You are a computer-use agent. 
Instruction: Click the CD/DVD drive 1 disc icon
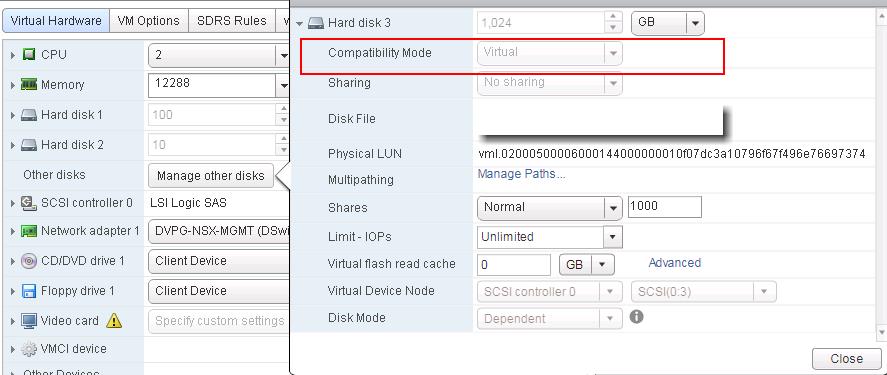click(x=29, y=261)
